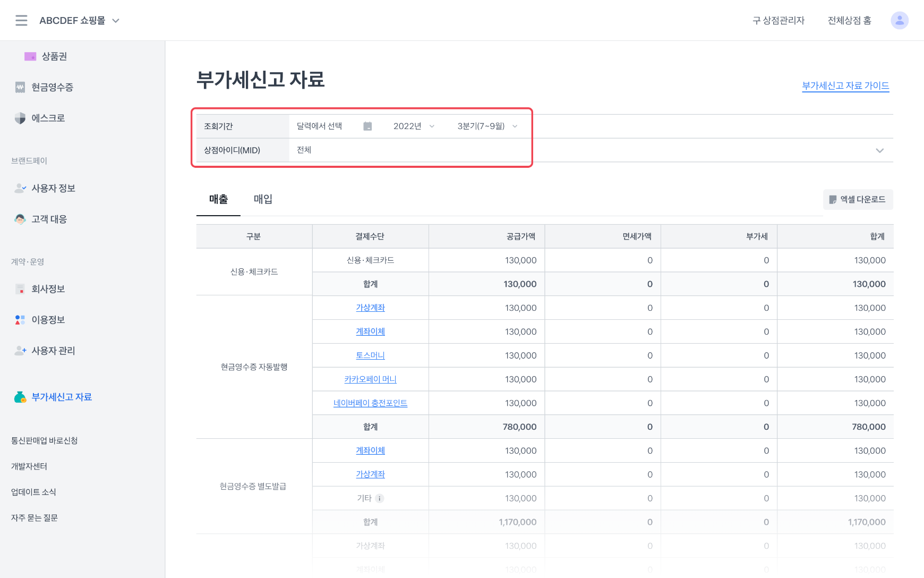Click info icon next to 기타

[x=379, y=498]
